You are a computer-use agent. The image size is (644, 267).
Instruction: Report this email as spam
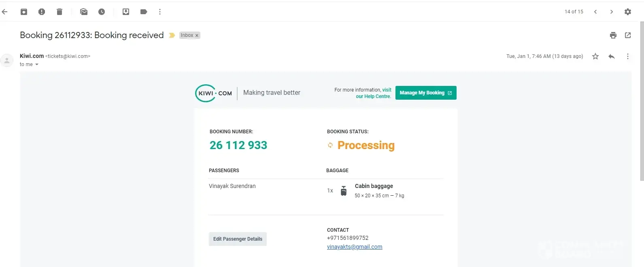[x=42, y=12]
